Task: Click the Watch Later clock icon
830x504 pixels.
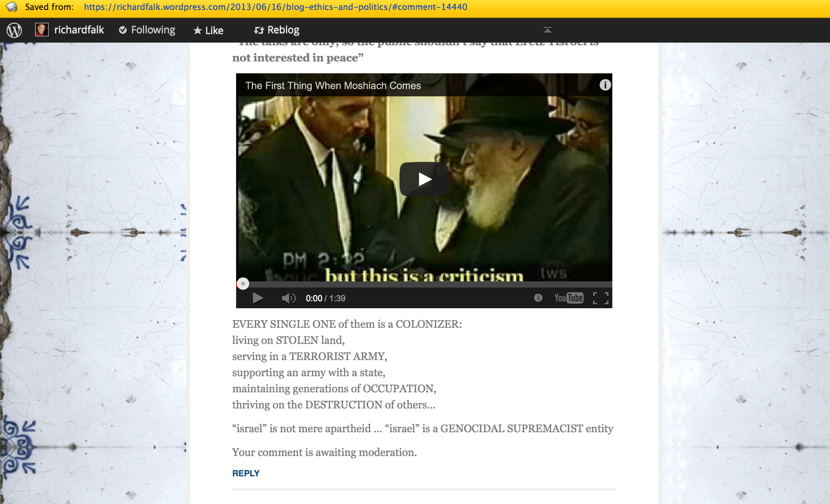Action: 538,298
